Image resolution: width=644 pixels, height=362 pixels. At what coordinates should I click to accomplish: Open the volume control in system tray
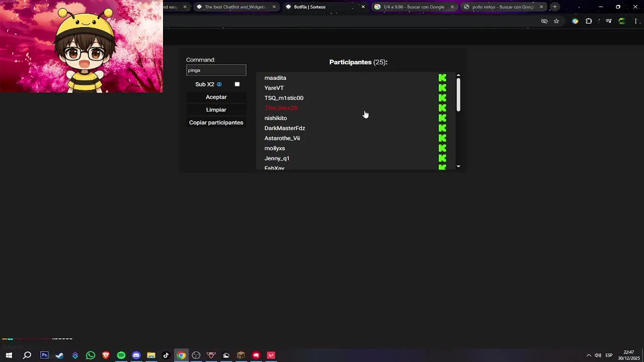click(598, 355)
